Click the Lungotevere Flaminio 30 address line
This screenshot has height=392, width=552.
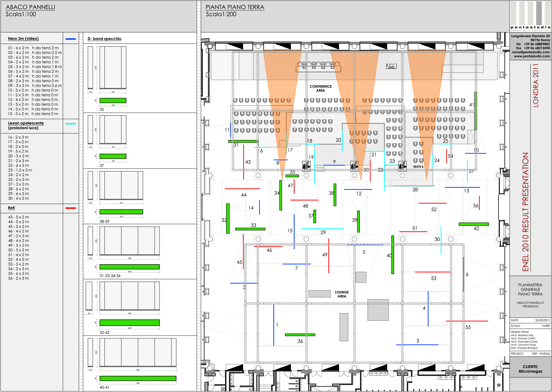click(x=530, y=36)
